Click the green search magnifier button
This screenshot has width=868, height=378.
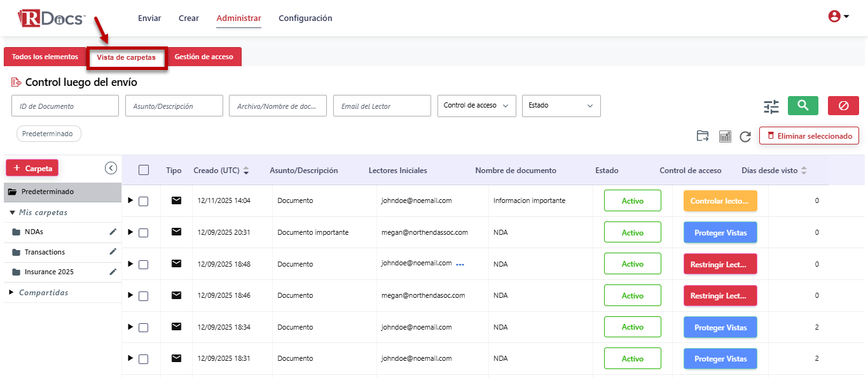[x=803, y=106]
